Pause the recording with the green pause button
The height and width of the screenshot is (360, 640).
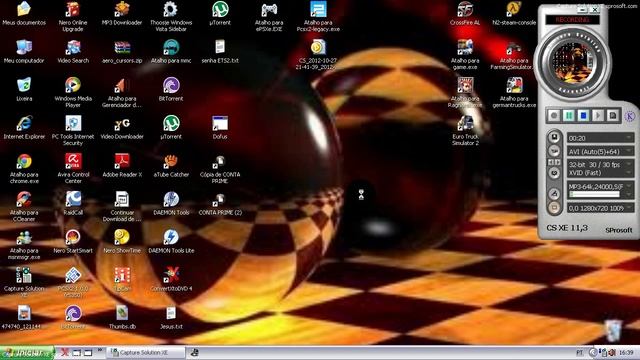(569, 116)
